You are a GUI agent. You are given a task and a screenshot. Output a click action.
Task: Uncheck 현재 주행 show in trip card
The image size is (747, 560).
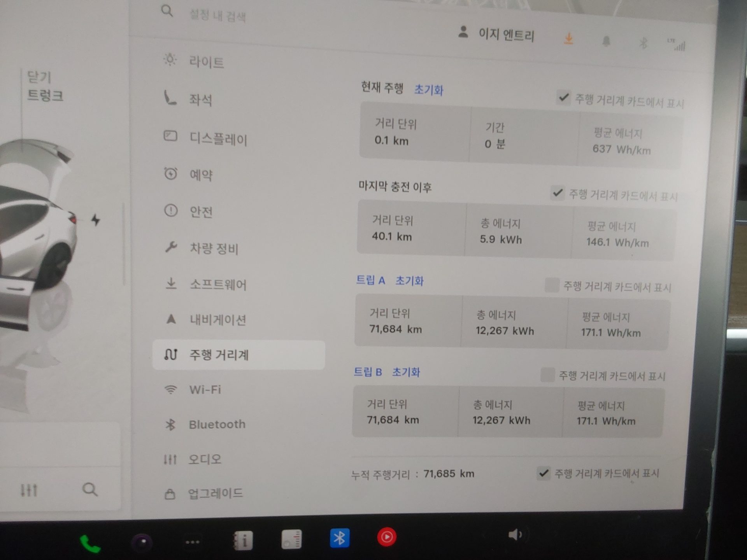pos(563,97)
